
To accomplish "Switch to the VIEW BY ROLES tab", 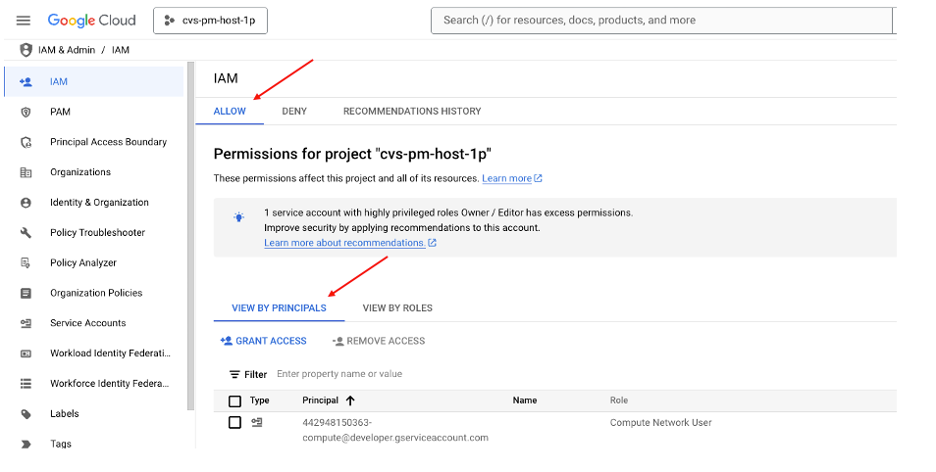I will (397, 308).
